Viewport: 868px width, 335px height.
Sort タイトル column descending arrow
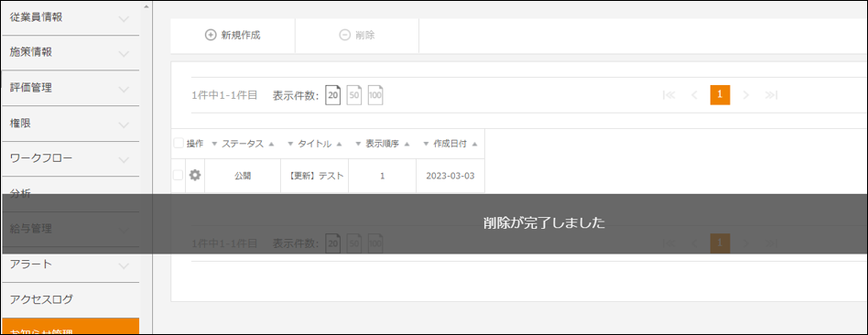click(291, 144)
